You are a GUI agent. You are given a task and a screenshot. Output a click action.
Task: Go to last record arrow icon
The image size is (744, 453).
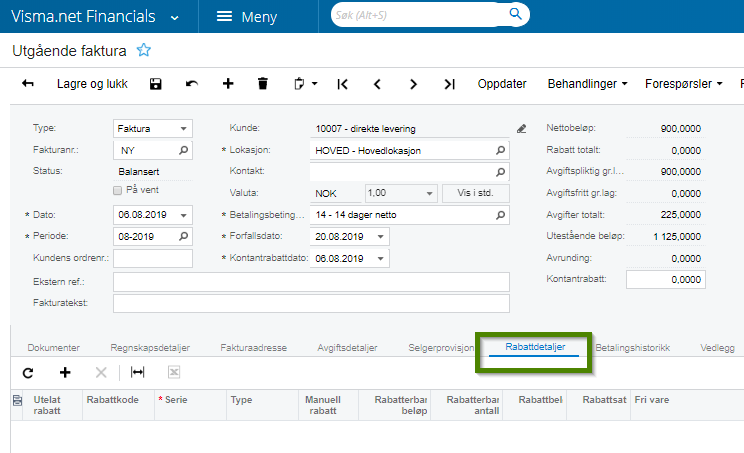pos(449,84)
